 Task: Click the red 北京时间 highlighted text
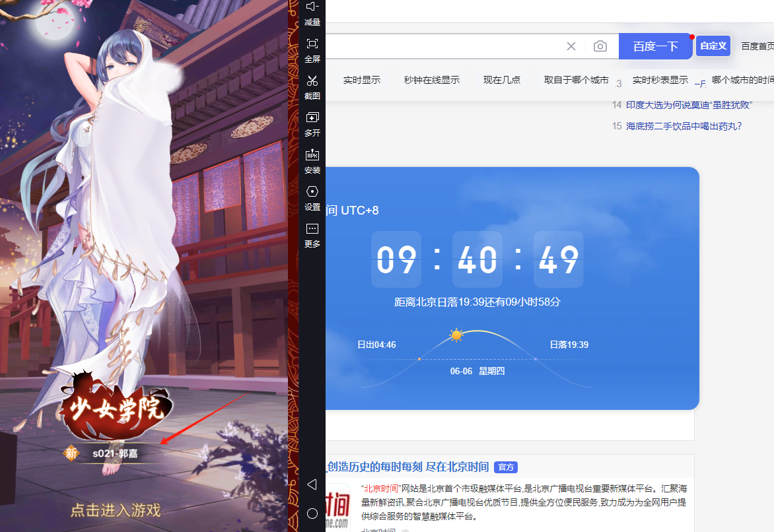click(381, 488)
